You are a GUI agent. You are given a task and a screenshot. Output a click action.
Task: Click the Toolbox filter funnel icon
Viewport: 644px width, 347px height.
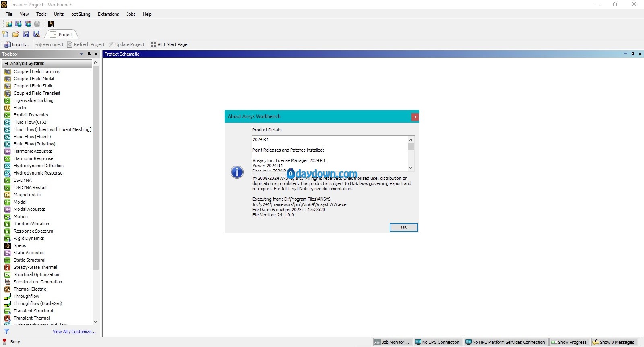point(6,331)
